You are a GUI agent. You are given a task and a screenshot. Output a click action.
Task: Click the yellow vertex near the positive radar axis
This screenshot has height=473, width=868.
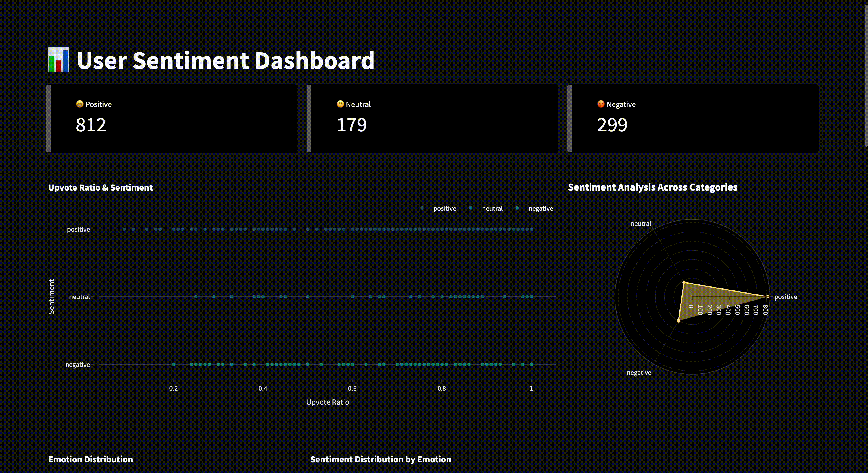coord(767,297)
